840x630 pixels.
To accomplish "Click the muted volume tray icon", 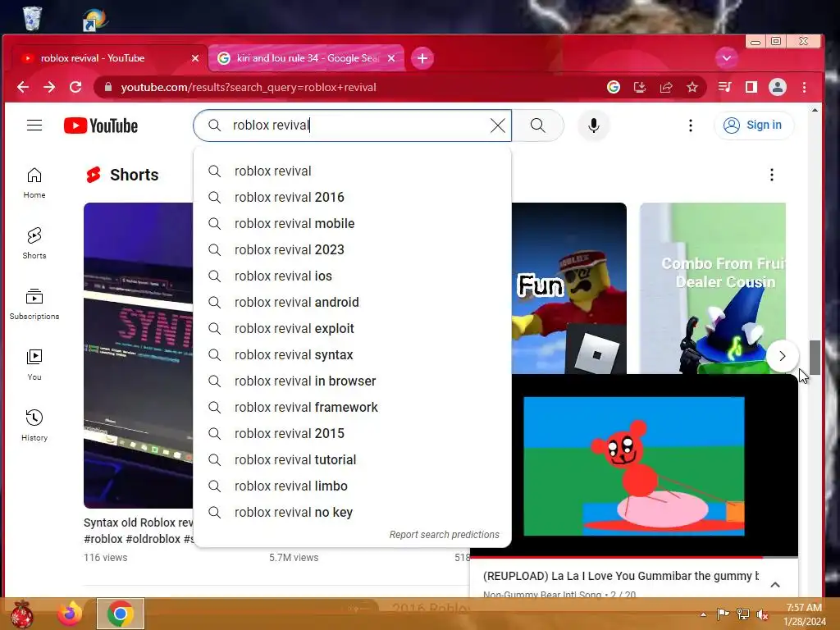I will (763, 614).
